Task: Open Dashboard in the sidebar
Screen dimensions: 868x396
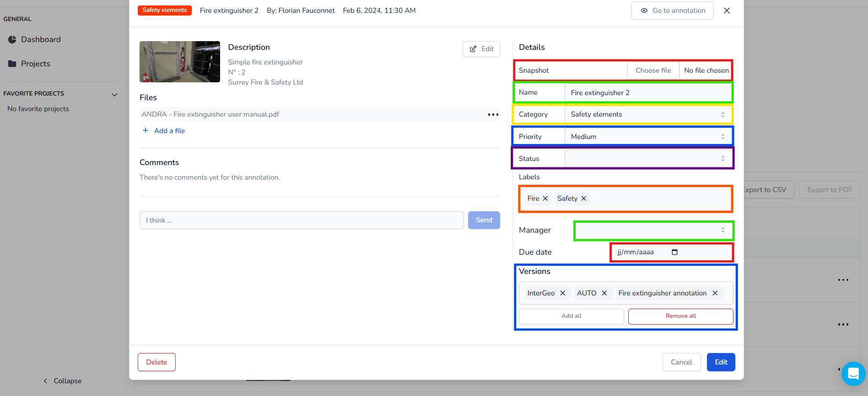Action: tap(41, 40)
